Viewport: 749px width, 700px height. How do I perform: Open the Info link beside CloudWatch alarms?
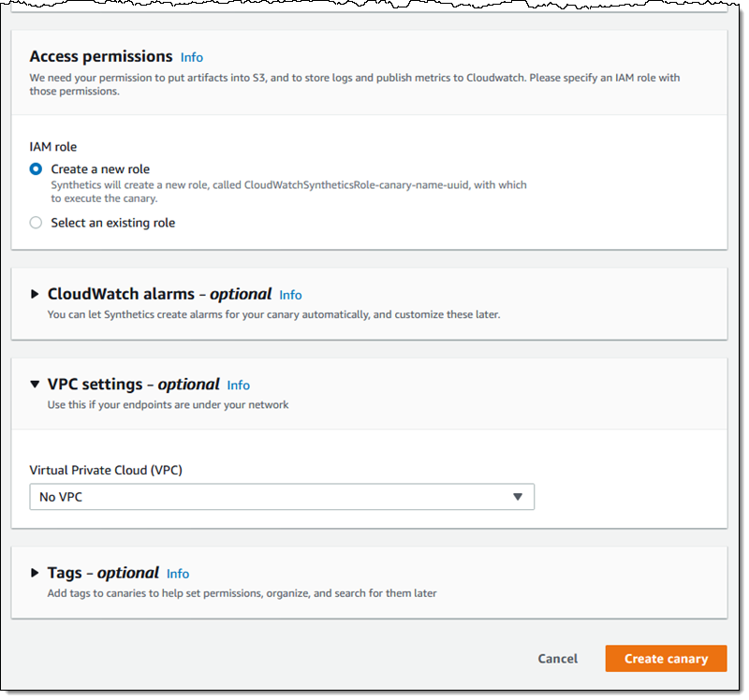point(290,295)
